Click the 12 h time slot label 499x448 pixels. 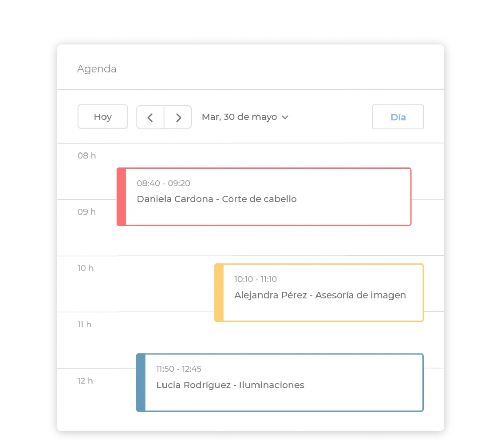tap(85, 381)
